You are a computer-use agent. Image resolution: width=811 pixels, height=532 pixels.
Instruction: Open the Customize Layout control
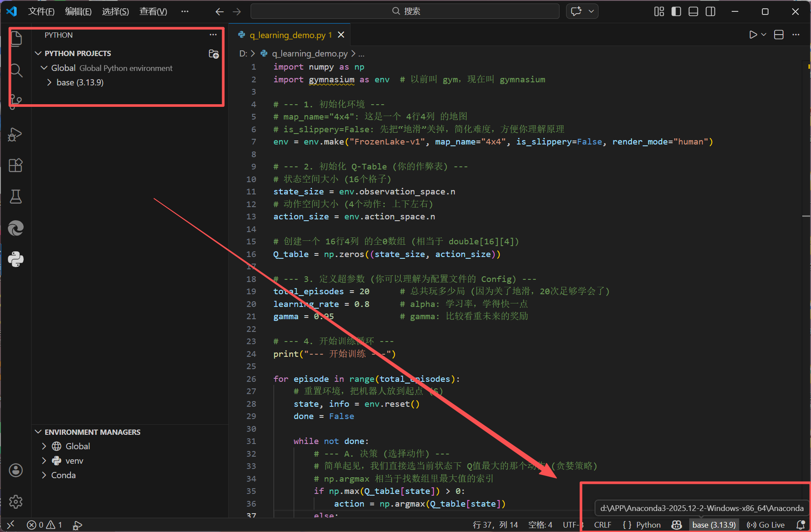tap(659, 11)
